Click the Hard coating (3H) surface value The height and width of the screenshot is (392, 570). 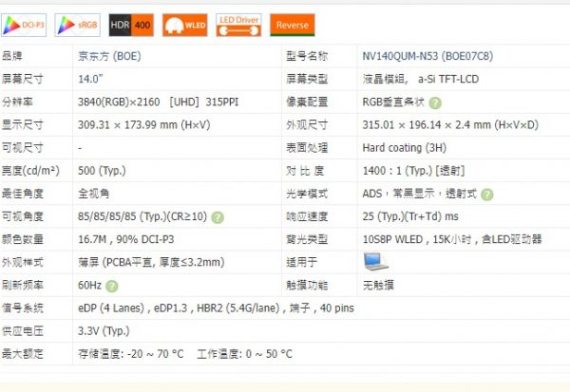tap(405, 148)
